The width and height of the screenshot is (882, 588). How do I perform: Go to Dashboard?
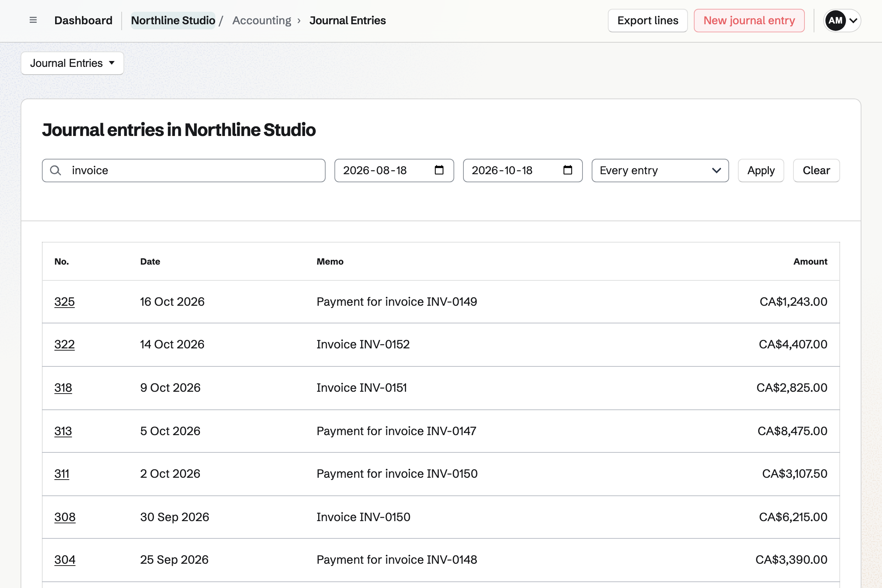[83, 20]
